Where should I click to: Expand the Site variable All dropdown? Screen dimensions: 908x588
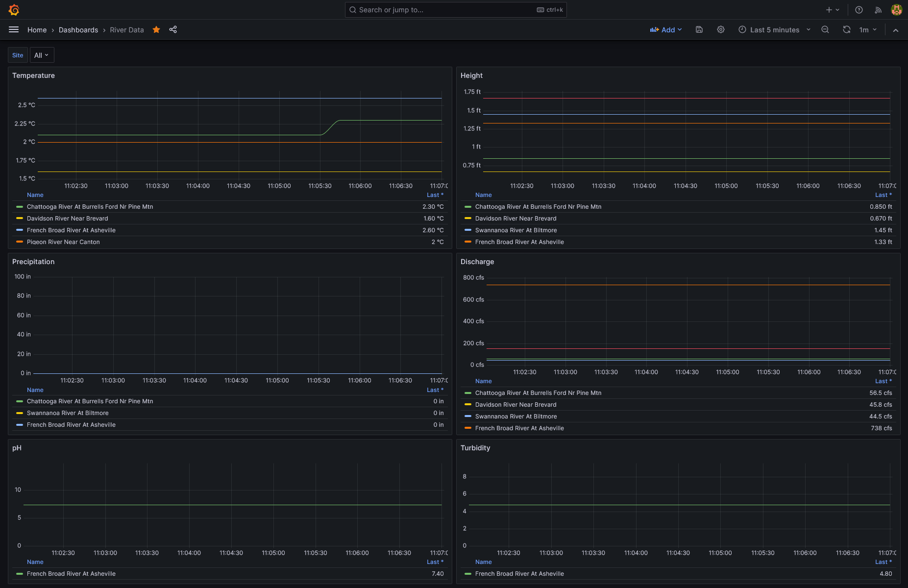[x=42, y=55]
